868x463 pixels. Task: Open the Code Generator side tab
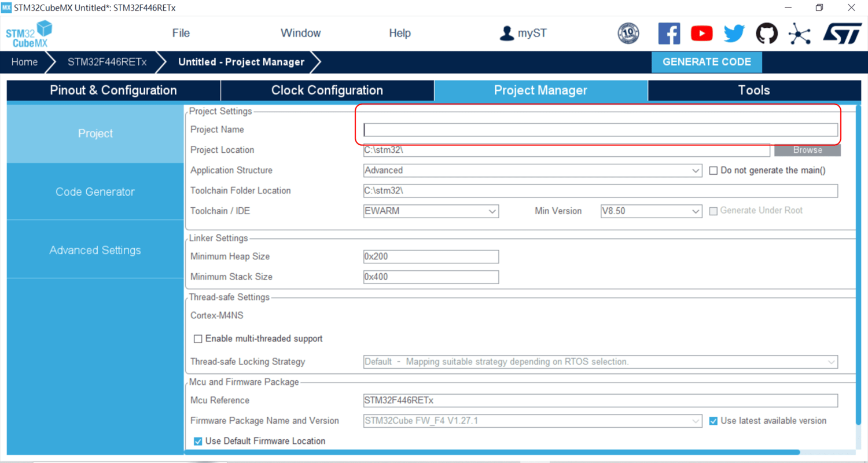(95, 192)
